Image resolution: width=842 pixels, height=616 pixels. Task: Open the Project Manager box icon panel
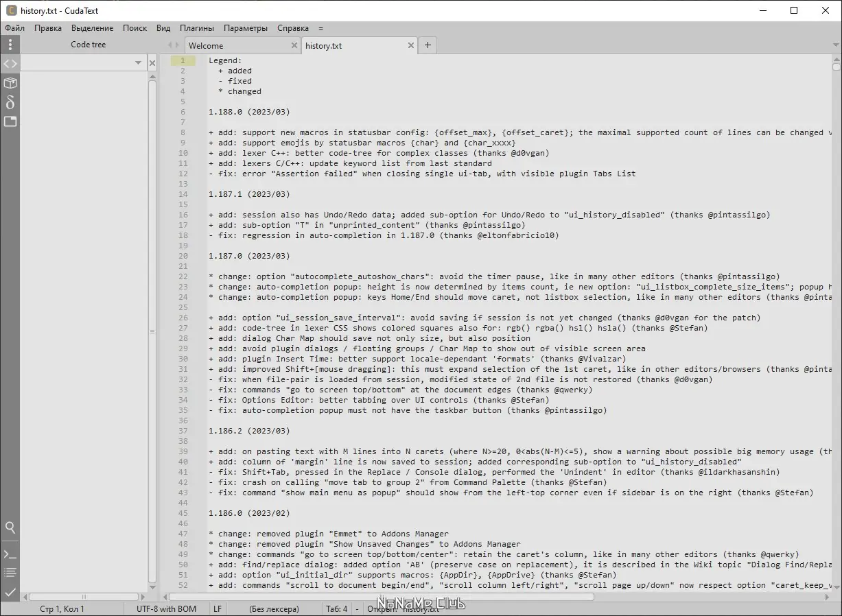pos(10,83)
